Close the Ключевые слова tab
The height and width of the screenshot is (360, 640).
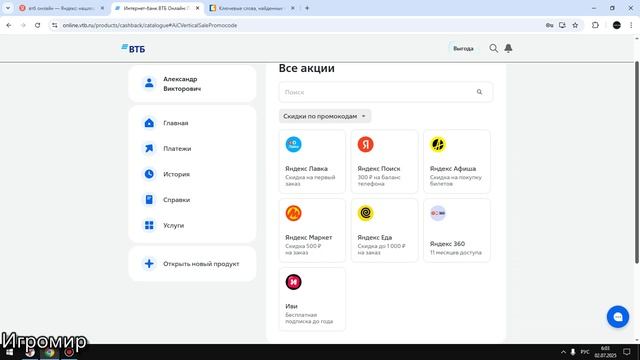point(293,8)
